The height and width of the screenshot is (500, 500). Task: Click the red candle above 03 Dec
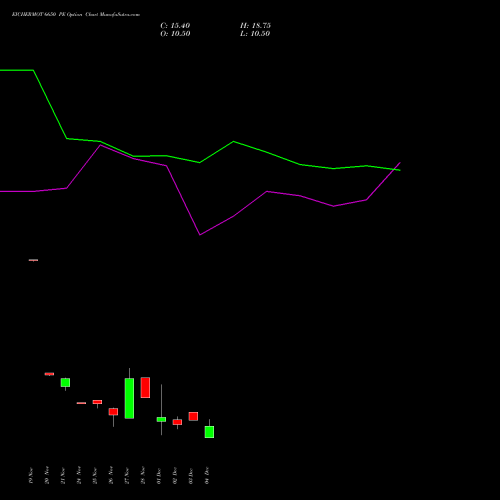click(193, 416)
